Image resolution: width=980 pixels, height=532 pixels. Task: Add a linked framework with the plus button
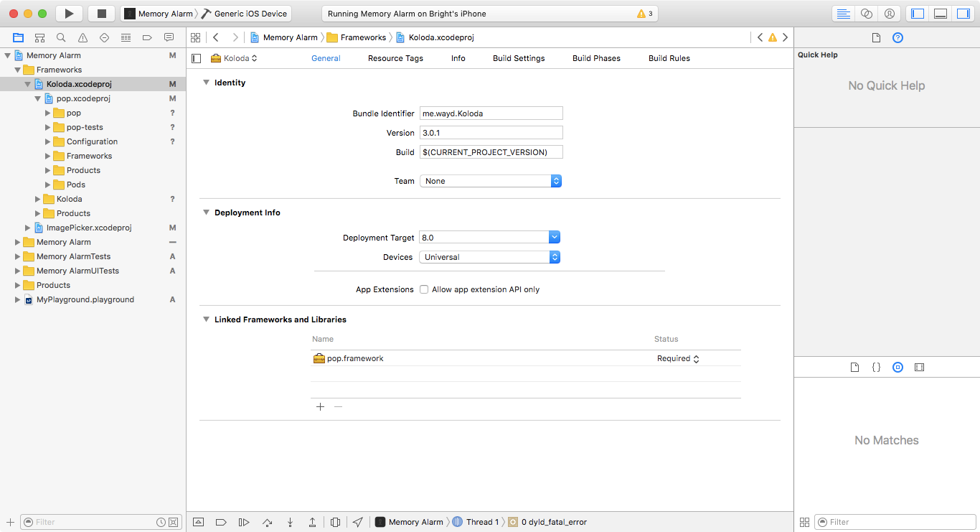click(x=320, y=407)
